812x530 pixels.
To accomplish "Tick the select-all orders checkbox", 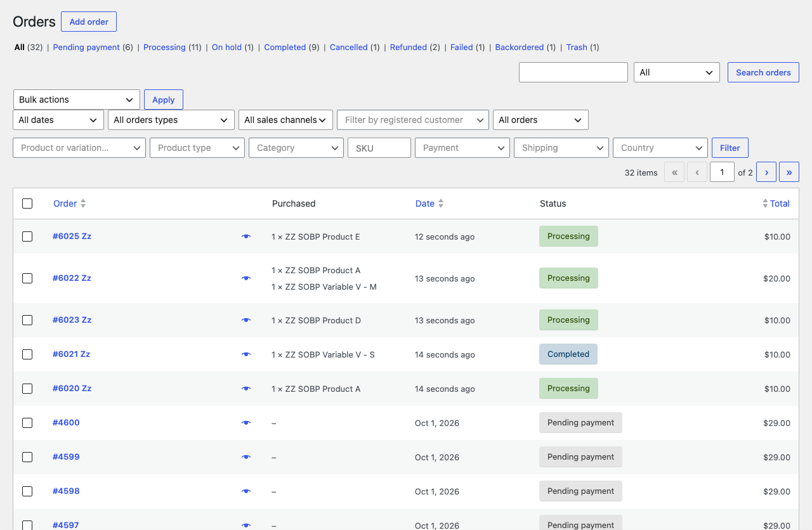I will pyautogui.click(x=27, y=204).
